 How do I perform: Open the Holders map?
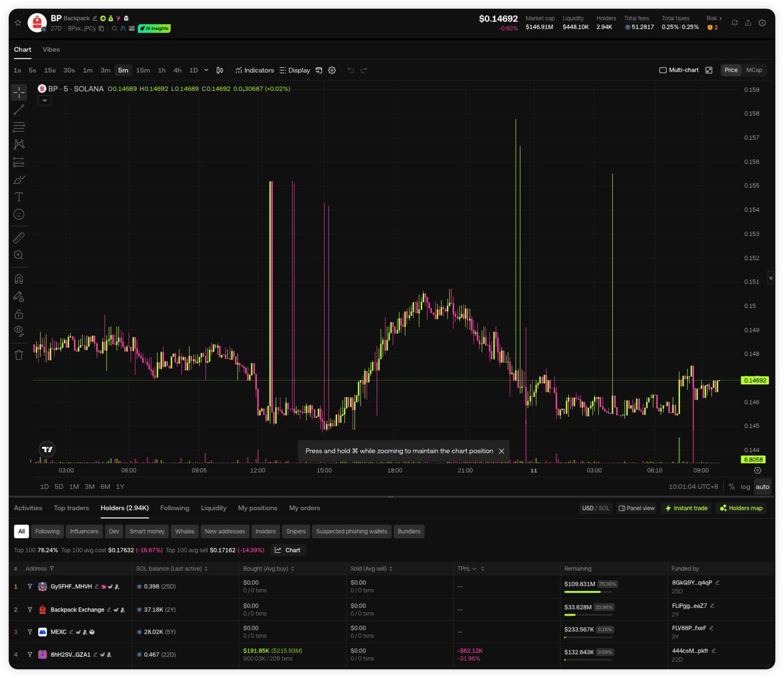(742, 508)
